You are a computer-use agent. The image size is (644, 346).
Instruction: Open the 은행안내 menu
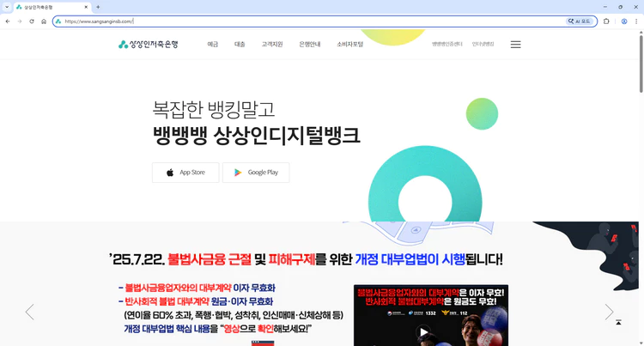tap(310, 45)
